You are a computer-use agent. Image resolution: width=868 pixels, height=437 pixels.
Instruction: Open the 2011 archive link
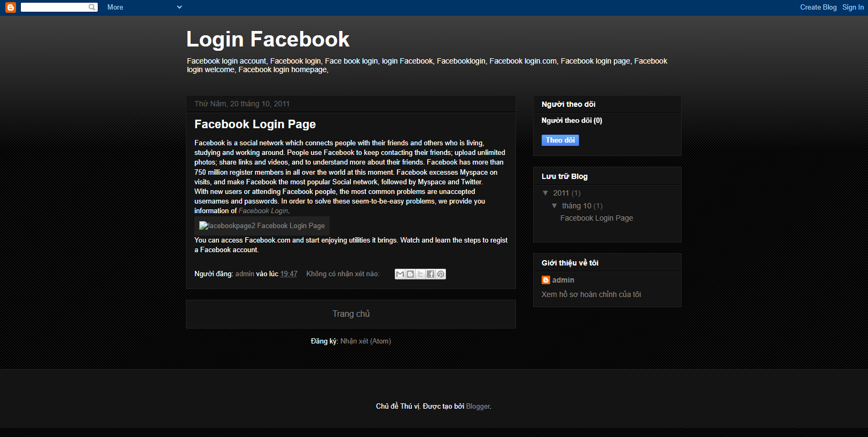pyautogui.click(x=561, y=193)
